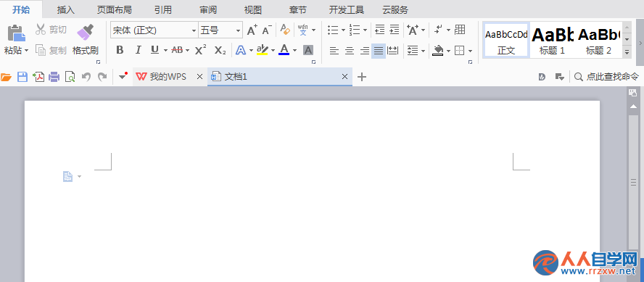Image resolution: width=644 pixels, height=282 pixels.
Task: Open bullet list style dropdown arrow
Action: (343, 30)
